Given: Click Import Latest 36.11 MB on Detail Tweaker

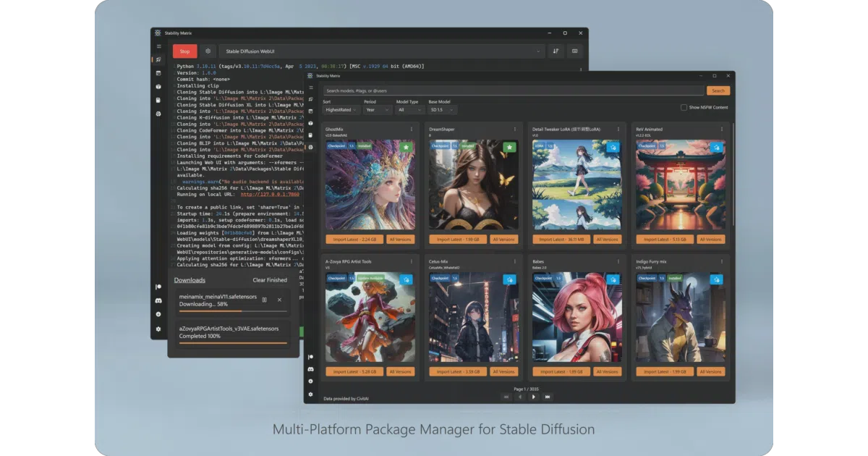Looking at the screenshot, I should click(561, 240).
